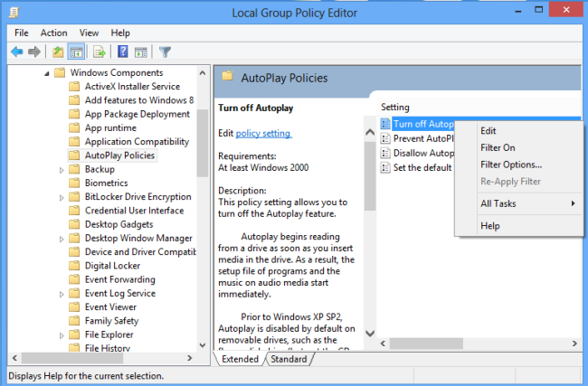
Task: Expand the Event Log Service node
Action: click(x=62, y=294)
